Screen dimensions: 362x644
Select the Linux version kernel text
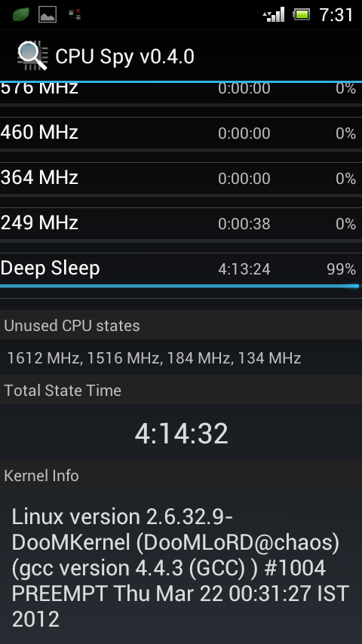(x=180, y=568)
